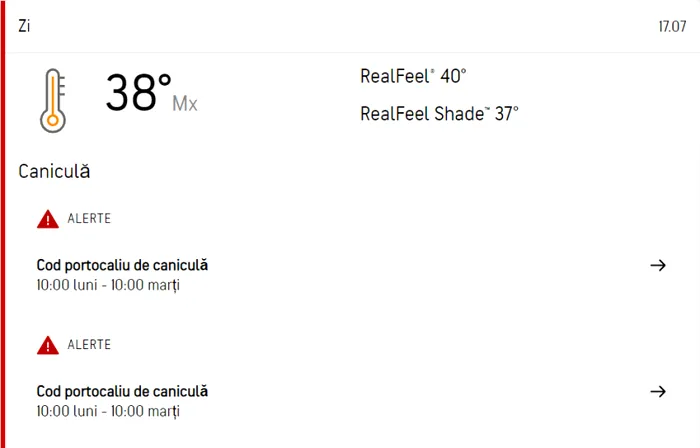Open the upper "Cod portocaliu de caniculă" alert
This screenshot has height=448, width=700.
point(122,265)
